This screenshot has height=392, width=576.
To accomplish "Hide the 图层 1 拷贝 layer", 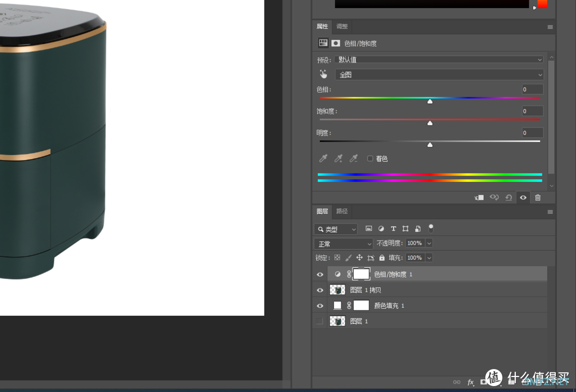I will pyautogui.click(x=320, y=290).
